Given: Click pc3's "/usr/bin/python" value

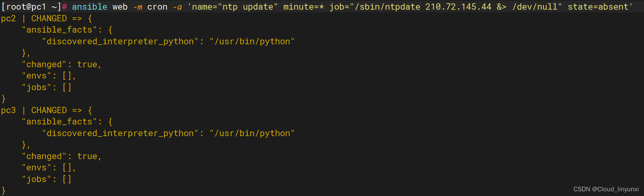Looking at the screenshot, I should click(252, 133).
